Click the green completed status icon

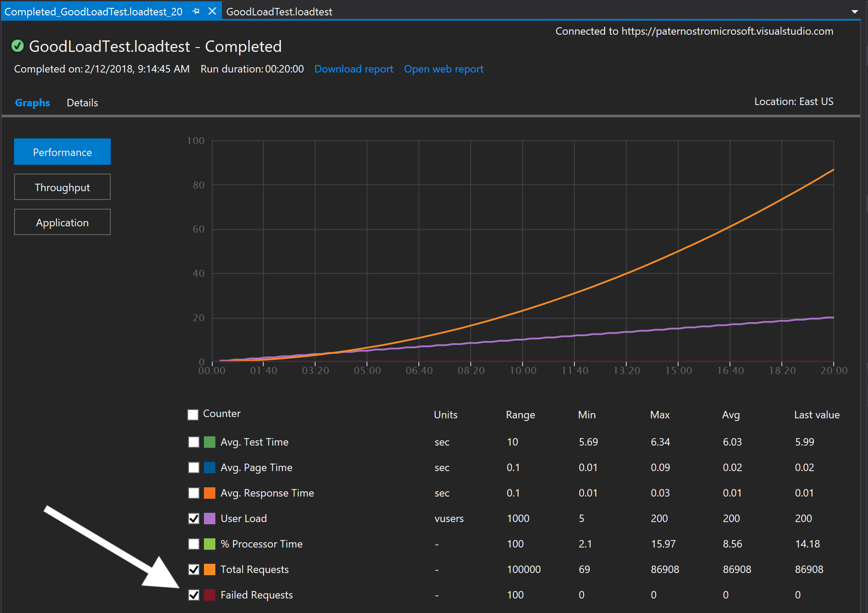click(18, 46)
